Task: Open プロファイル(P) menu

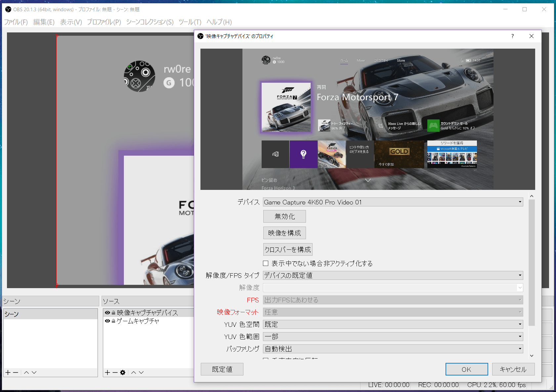Action: (x=104, y=22)
